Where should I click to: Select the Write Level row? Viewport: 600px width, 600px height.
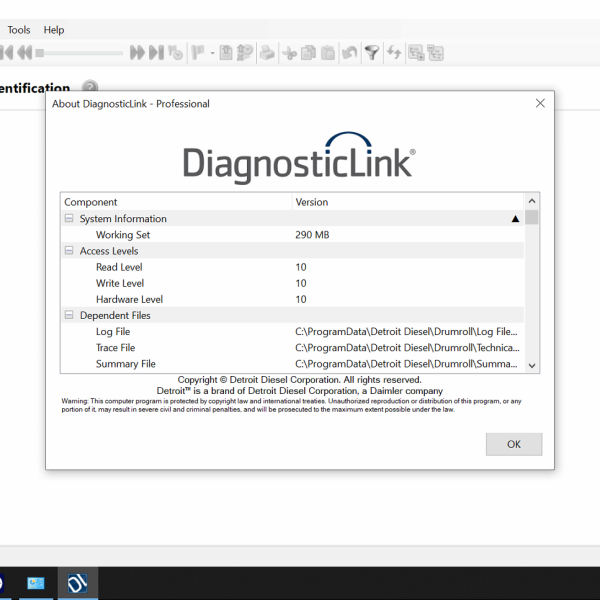coord(292,283)
